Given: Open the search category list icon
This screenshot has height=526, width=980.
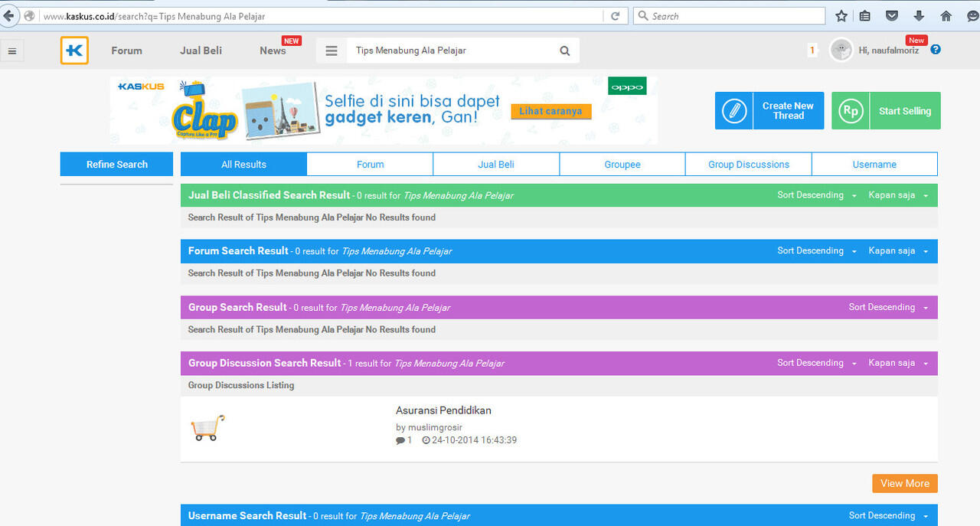Looking at the screenshot, I should tap(332, 51).
